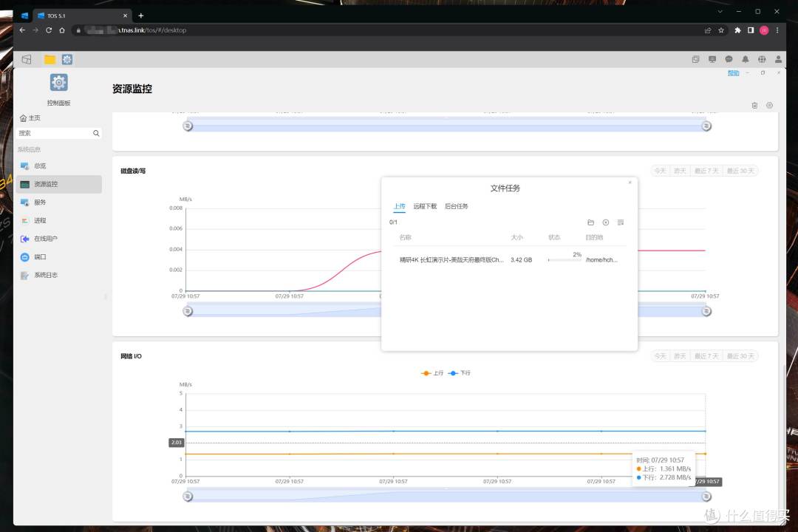Viewport: 798px width, 532px height.
Task: Click right zoom handle of 网络 I/O slider
Action: 706,497
